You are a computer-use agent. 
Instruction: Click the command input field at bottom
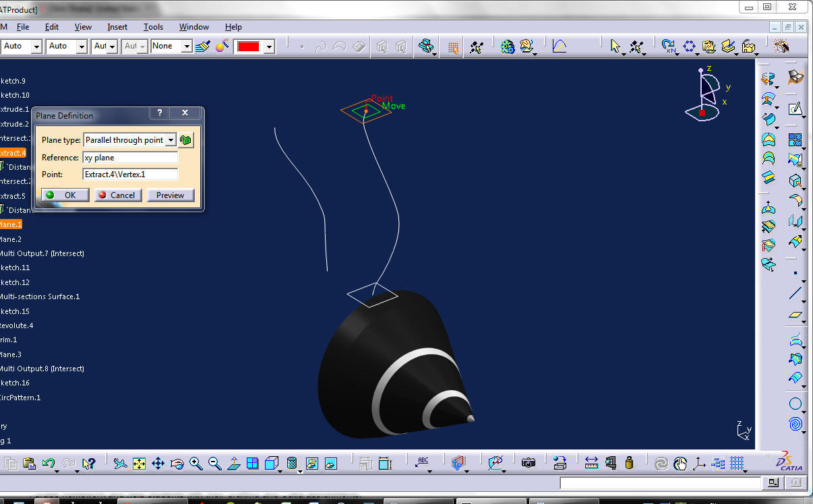click(660, 483)
